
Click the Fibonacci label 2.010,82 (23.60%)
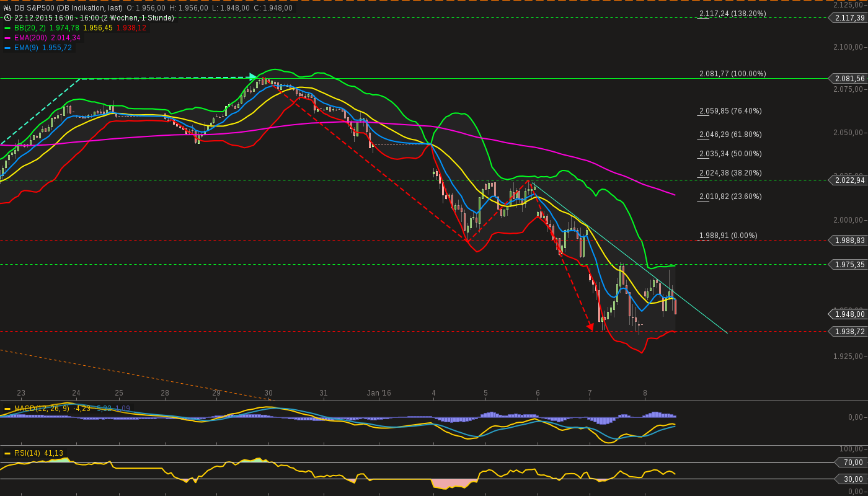[x=730, y=197]
